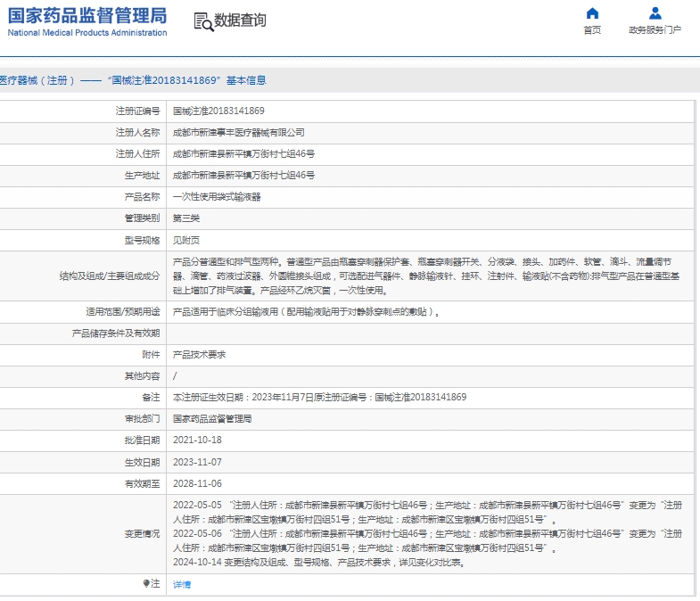The height and width of the screenshot is (601, 700).
Task: Click product name 一次性使用袋式输液器
Action: [x=217, y=196]
